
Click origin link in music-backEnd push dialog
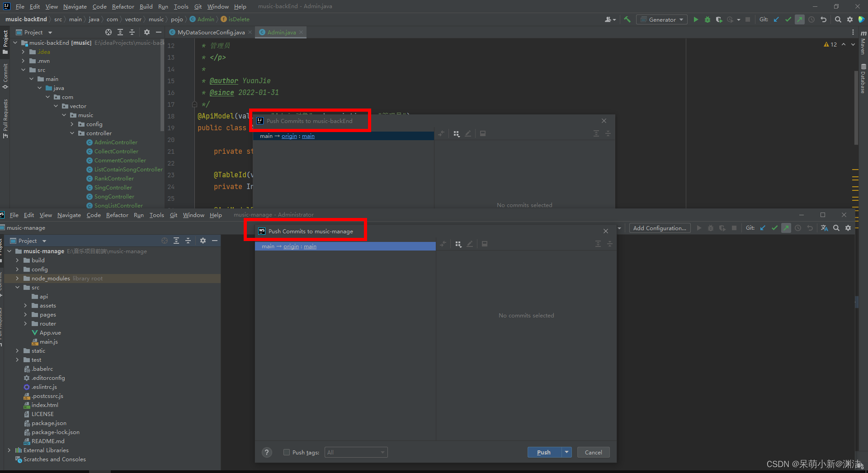[x=289, y=136]
